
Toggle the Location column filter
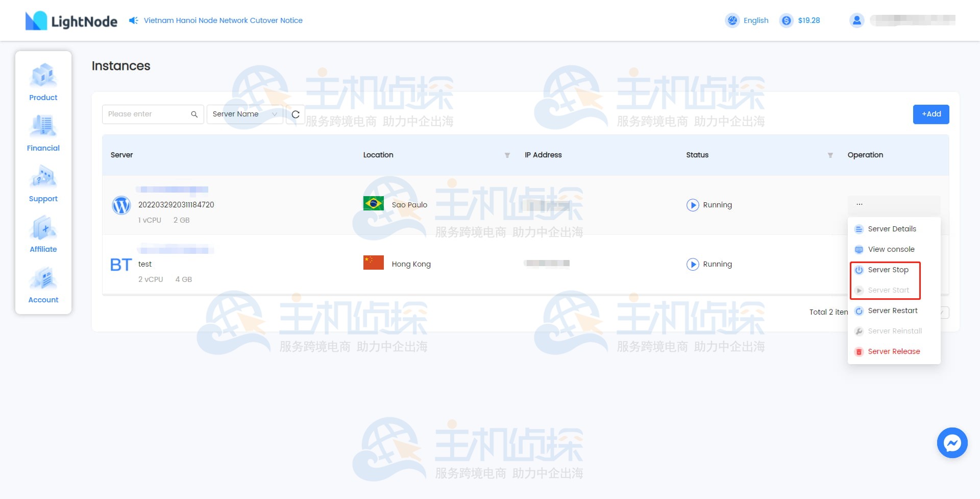pos(507,155)
